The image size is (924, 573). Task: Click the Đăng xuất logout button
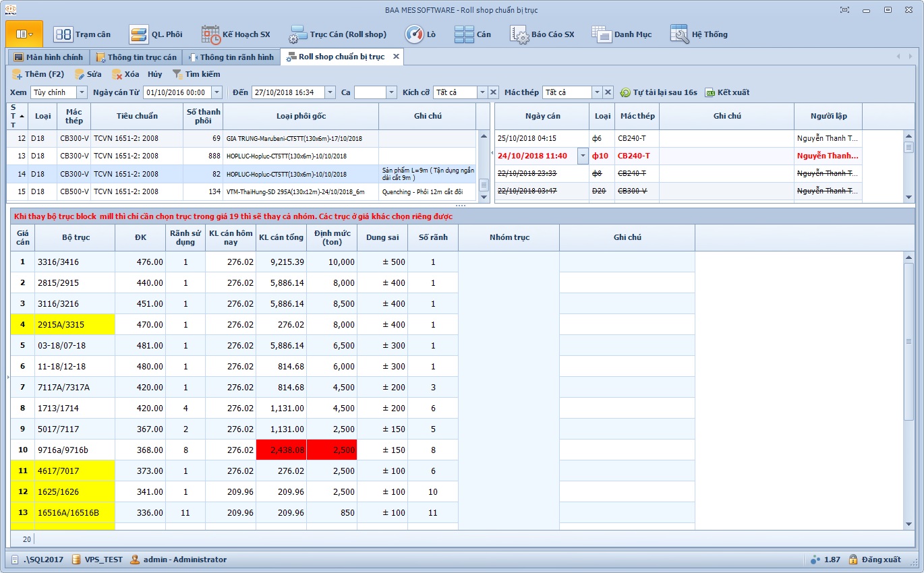point(875,560)
